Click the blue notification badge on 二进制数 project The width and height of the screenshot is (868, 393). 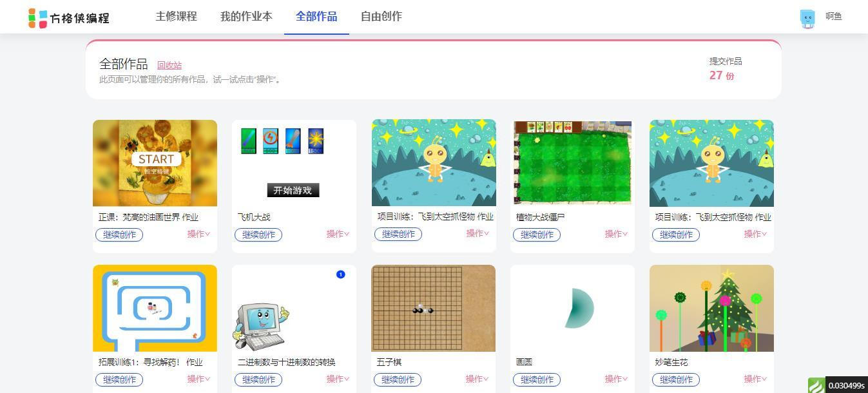coord(341,274)
